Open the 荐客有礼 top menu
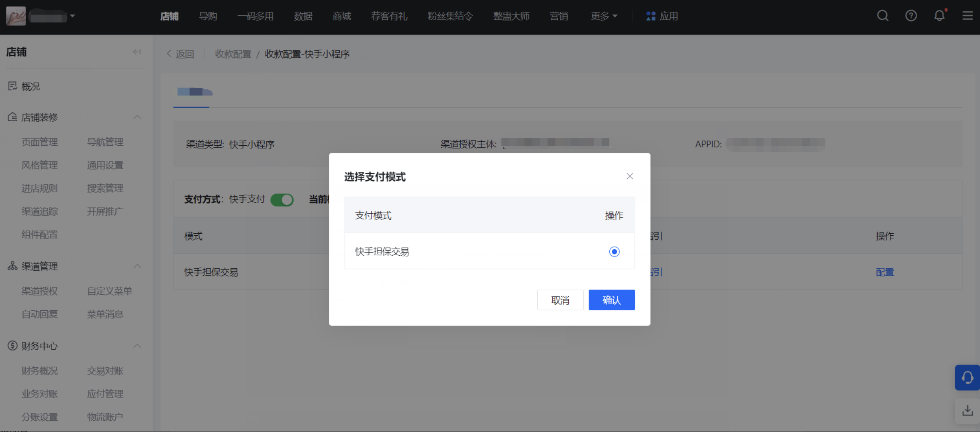The image size is (980, 432). click(x=389, y=16)
